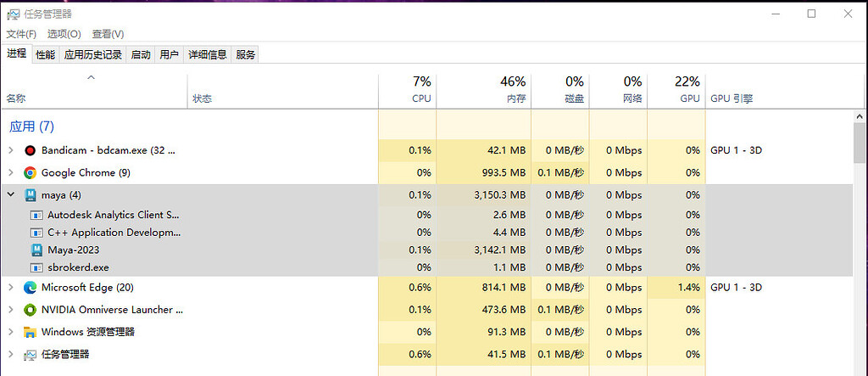
Task: Expand the Bandicam process group
Action: click(10, 150)
